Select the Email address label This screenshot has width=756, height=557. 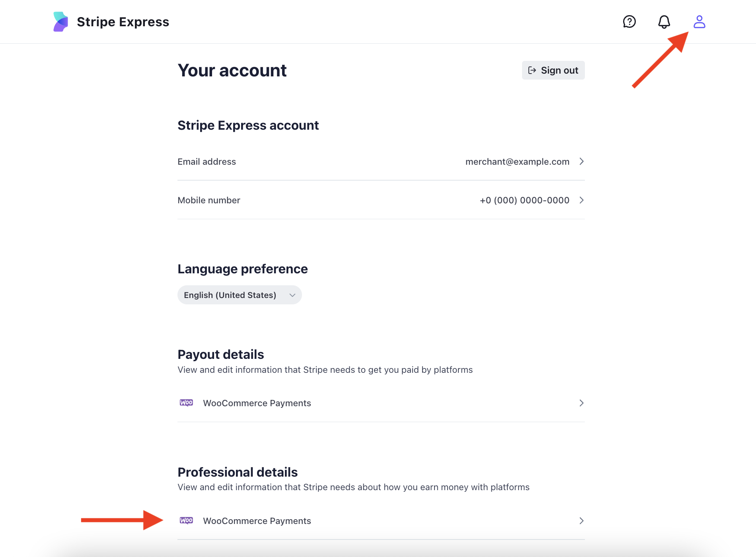207,162
